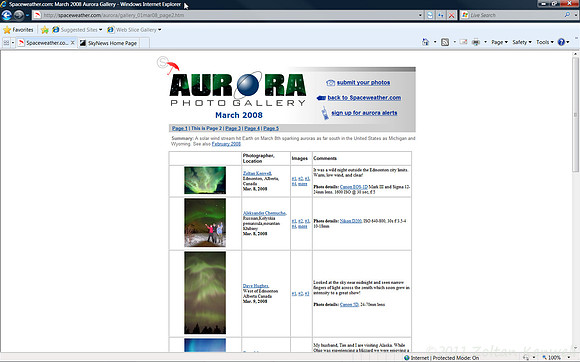Open the 'more' images link in Zoltan Kenwell's row
Screen dimensions: 580x362
coord(303,184)
